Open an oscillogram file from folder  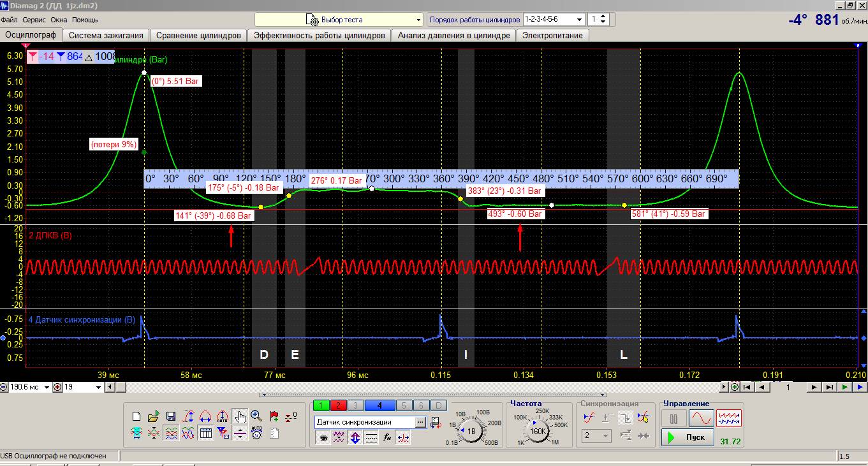(153, 417)
